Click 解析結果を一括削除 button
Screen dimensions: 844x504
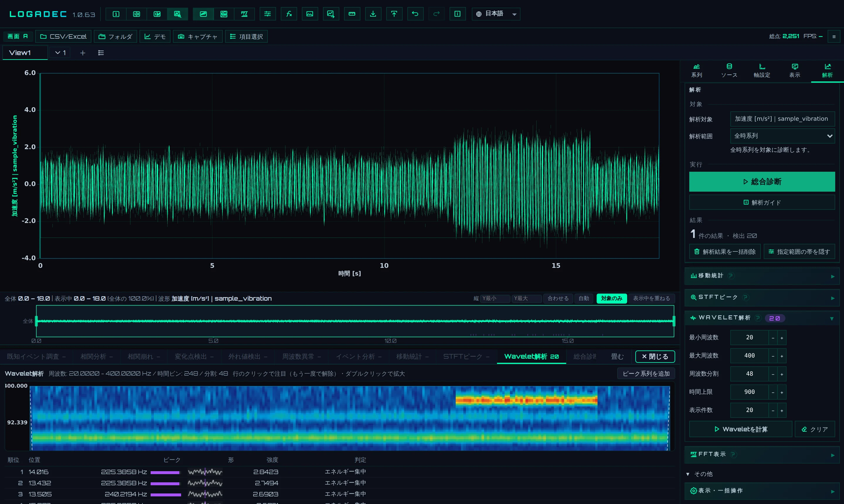pos(725,252)
